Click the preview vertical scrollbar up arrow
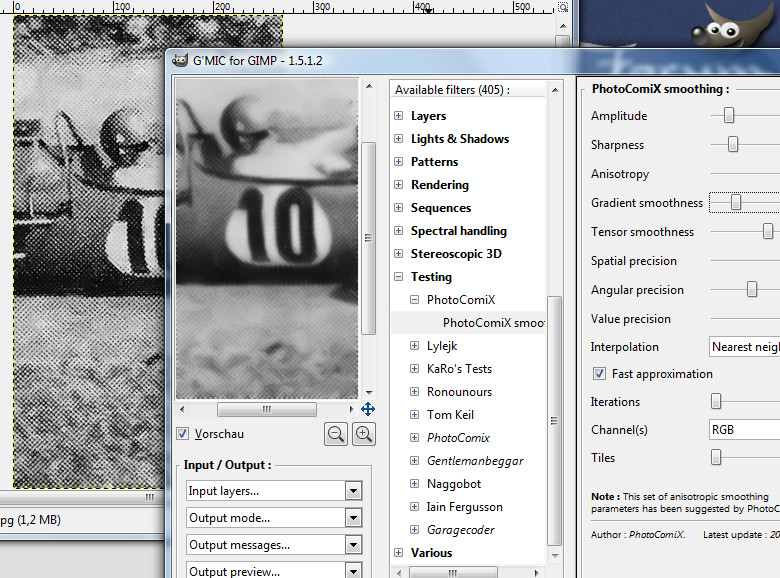This screenshot has width=780, height=578. click(x=369, y=86)
